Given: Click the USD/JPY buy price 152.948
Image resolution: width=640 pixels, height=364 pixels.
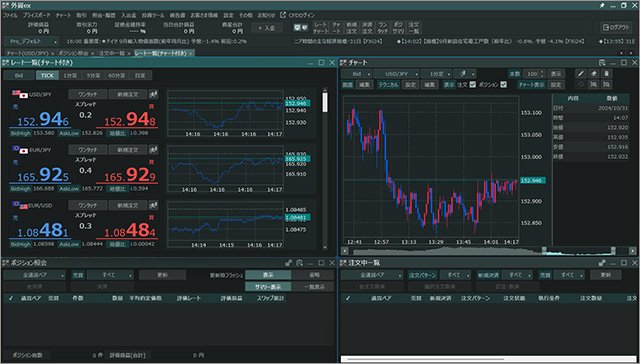Looking at the screenshot, I should coord(127,120).
